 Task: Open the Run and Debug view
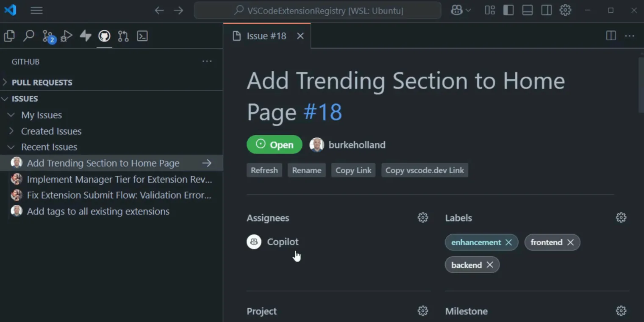(x=66, y=36)
